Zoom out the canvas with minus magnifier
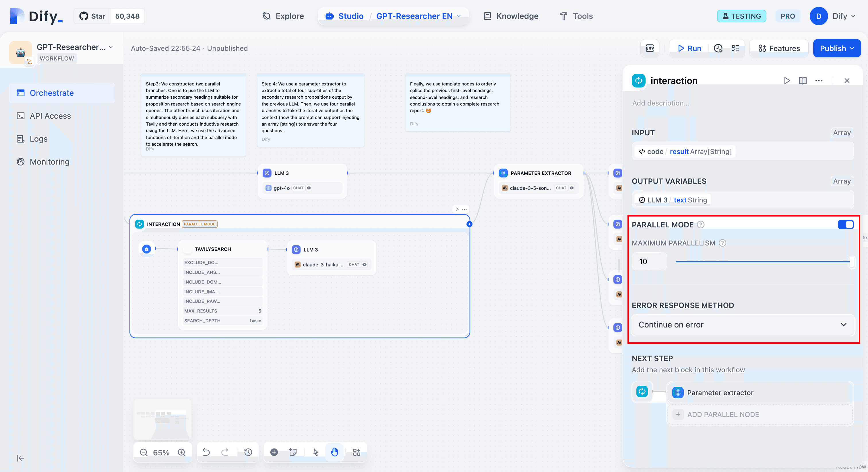Image resolution: width=868 pixels, height=472 pixels. pyautogui.click(x=144, y=452)
